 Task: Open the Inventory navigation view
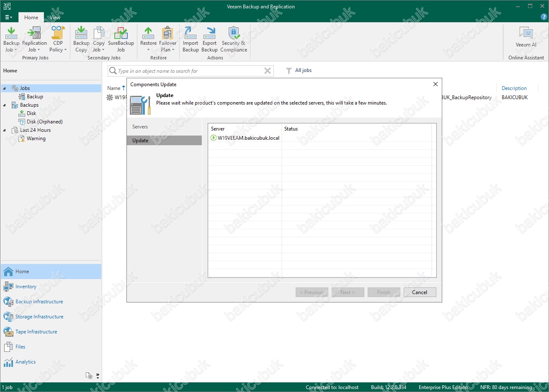coord(51,287)
